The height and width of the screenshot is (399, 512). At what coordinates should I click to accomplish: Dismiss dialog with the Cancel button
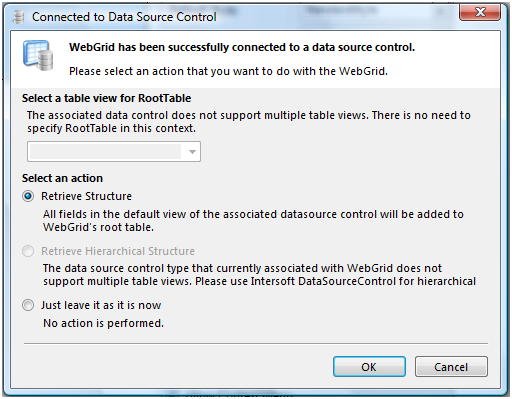[x=451, y=367]
